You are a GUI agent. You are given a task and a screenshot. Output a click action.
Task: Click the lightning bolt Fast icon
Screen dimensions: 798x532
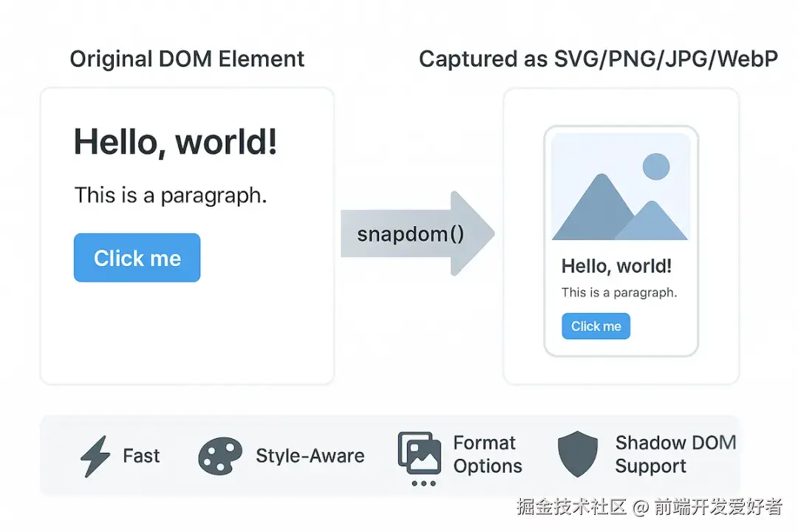pos(95,456)
